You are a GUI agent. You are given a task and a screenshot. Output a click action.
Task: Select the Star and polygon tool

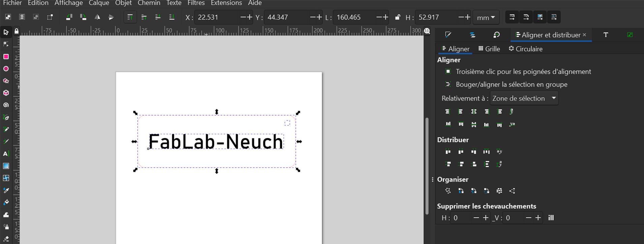(6, 81)
